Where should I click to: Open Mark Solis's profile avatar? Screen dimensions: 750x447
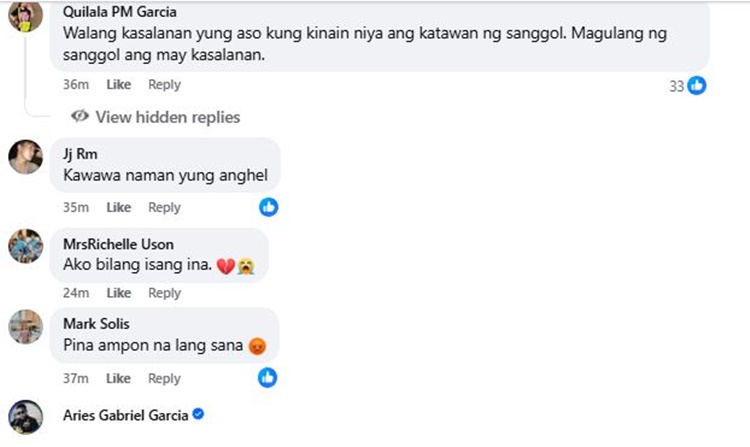(26, 326)
